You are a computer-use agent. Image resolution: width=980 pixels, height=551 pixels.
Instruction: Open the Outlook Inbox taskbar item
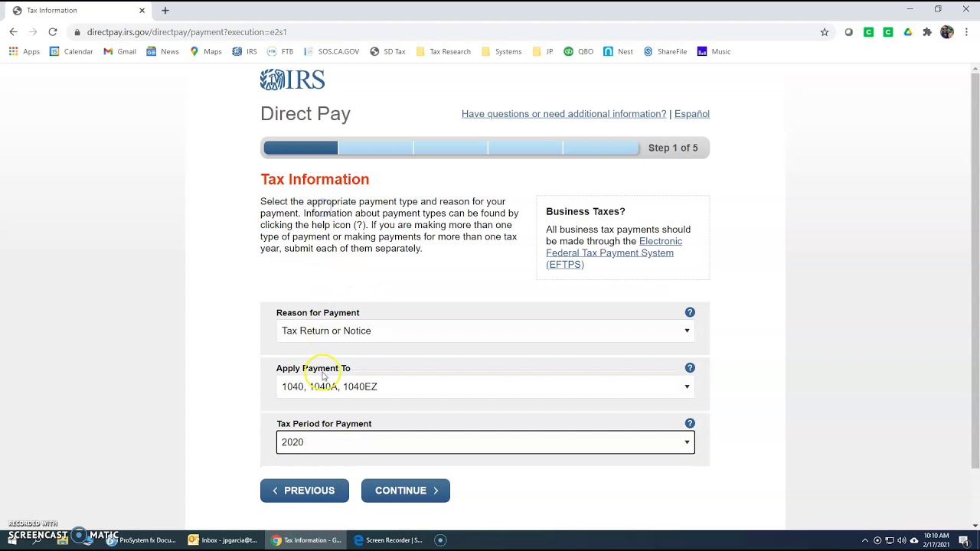click(224, 540)
